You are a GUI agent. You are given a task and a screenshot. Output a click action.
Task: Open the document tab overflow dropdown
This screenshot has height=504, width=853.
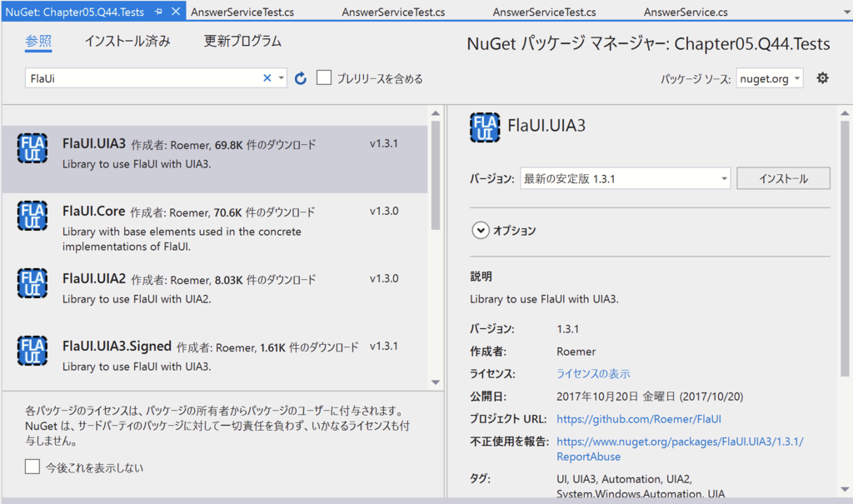tap(846, 12)
